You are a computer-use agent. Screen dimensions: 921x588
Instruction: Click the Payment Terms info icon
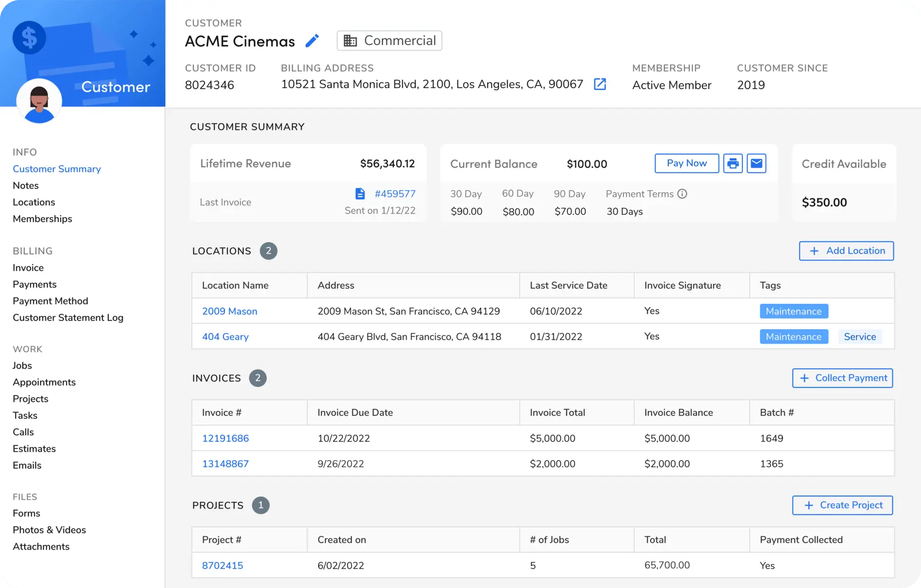pos(682,194)
